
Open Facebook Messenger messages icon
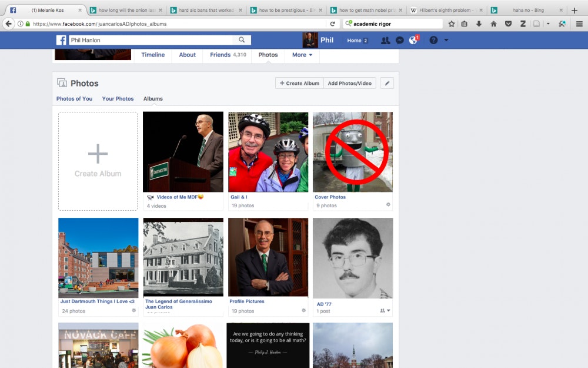click(399, 40)
